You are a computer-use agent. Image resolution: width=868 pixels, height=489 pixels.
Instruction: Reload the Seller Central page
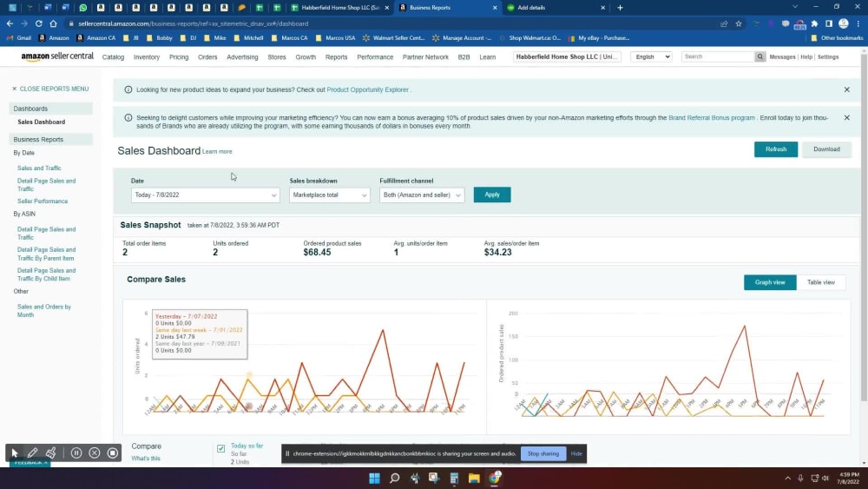tap(39, 23)
